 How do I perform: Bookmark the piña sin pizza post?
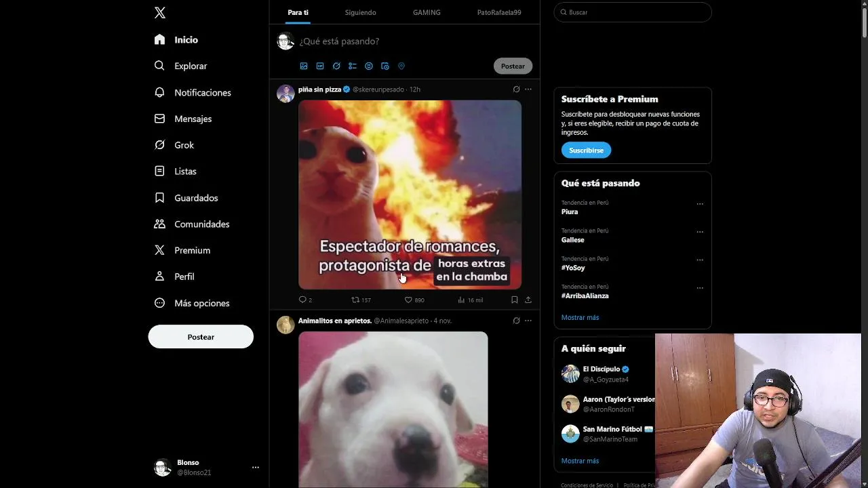pos(515,300)
